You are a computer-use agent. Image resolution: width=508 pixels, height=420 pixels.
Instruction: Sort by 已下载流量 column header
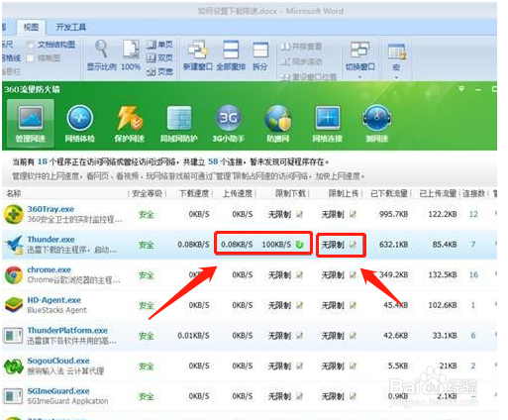tap(389, 193)
